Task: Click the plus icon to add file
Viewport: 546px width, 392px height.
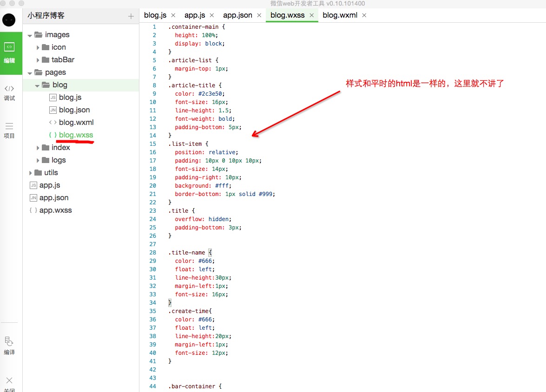Action: (131, 16)
